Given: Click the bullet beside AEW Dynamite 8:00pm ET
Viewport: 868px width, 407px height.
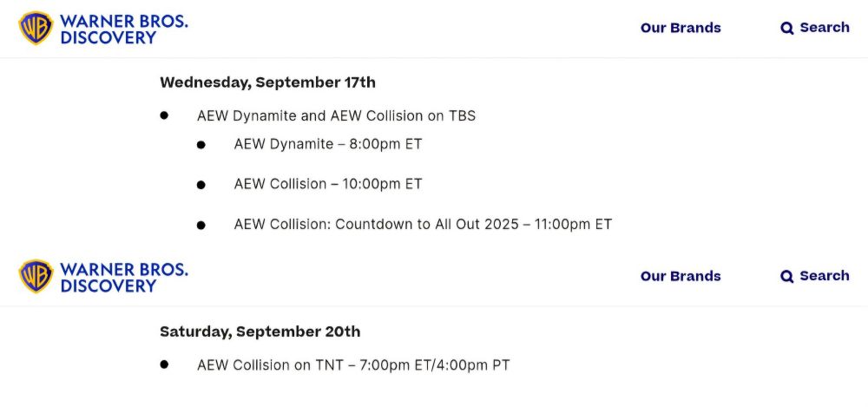Looking at the screenshot, I should tap(201, 145).
